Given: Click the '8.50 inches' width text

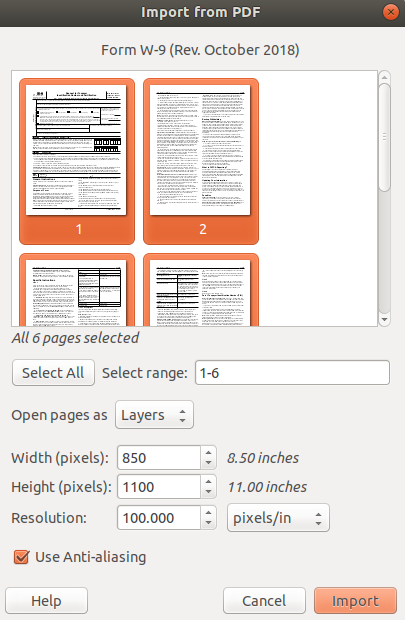Looking at the screenshot, I should 263,458.
